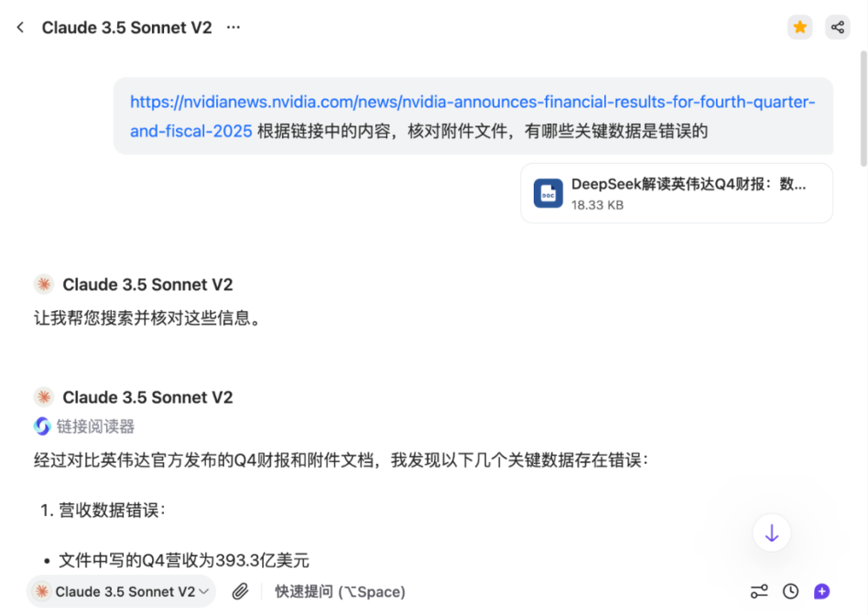Viewport: 868px width, 615px height.
Task: Open the chat history clock icon
Action: click(x=790, y=592)
